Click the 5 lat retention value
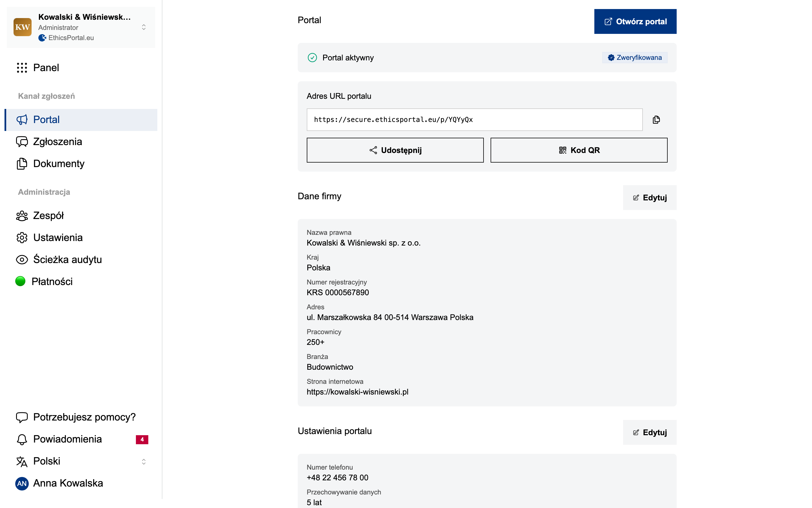The width and height of the screenshot is (812, 508). coord(314,502)
